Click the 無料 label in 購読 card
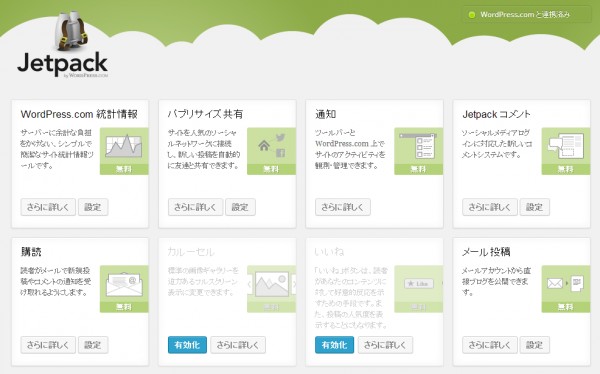Viewport: 600px width, 374px height. point(124,307)
